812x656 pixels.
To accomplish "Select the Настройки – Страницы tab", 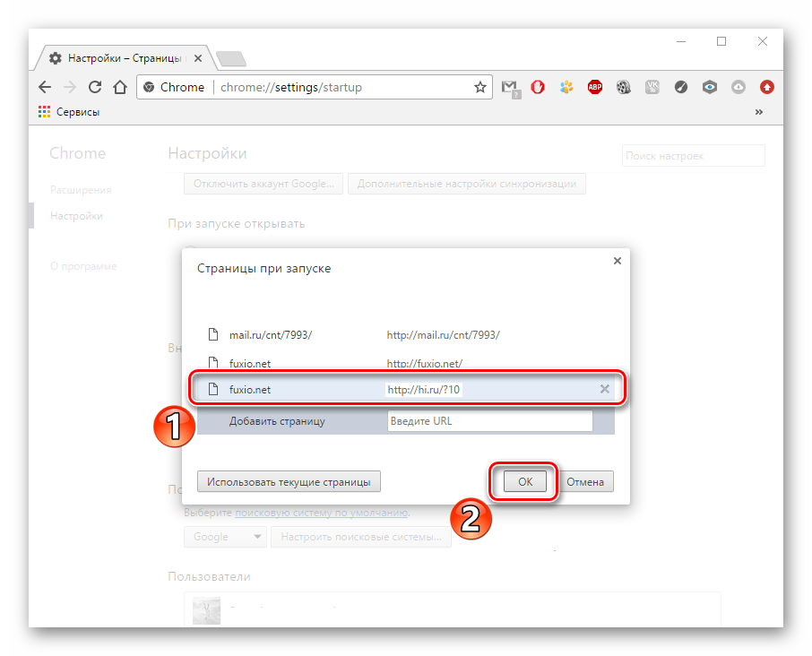I will 125,58.
